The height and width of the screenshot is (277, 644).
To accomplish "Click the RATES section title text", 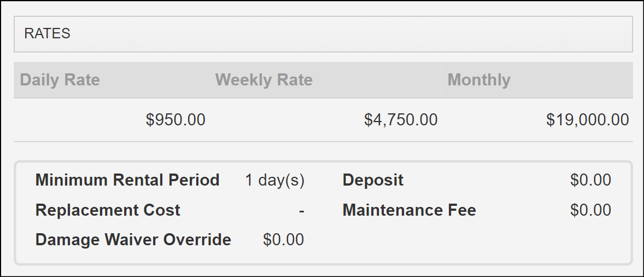I will [48, 33].
